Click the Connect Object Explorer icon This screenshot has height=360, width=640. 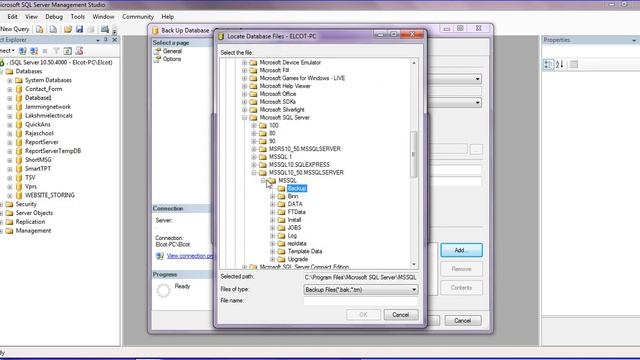(23, 51)
